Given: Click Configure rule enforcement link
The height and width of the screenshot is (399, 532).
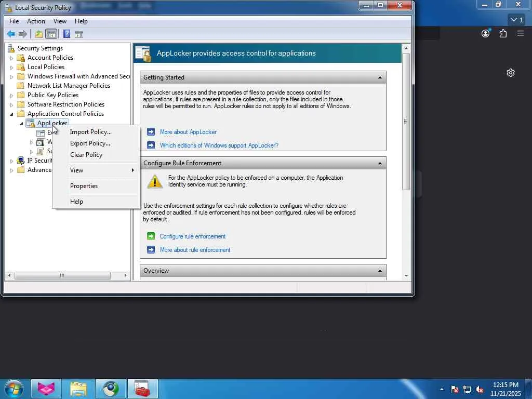Looking at the screenshot, I should point(192,236).
